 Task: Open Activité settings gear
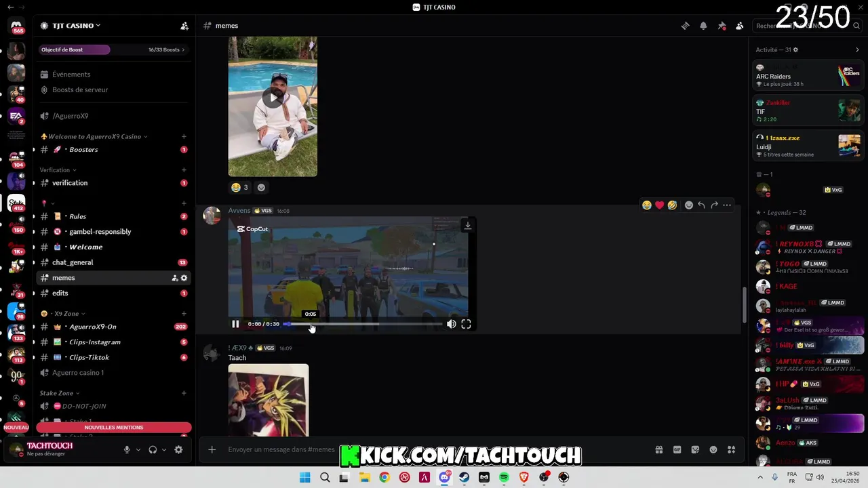pos(795,49)
